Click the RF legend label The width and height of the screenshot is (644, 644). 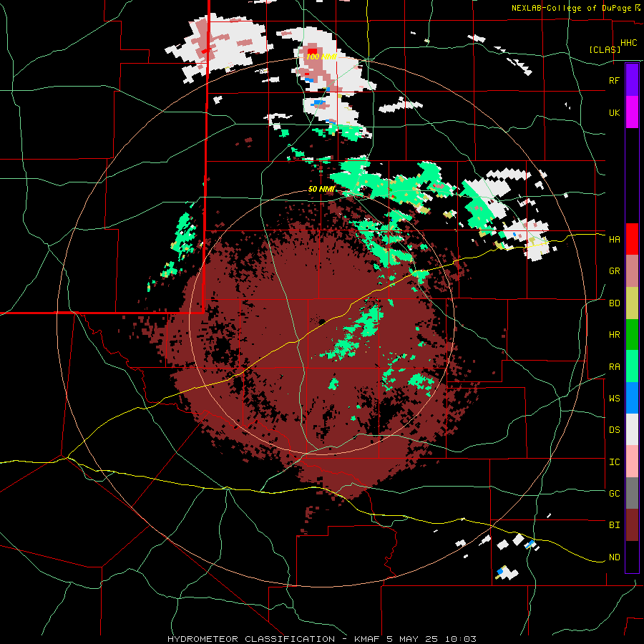614,80
